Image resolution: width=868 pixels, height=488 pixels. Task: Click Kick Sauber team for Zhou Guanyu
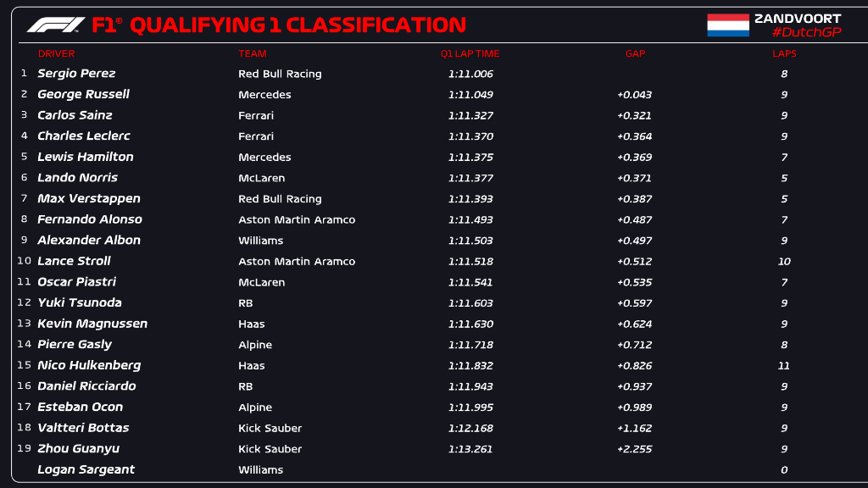(270, 449)
